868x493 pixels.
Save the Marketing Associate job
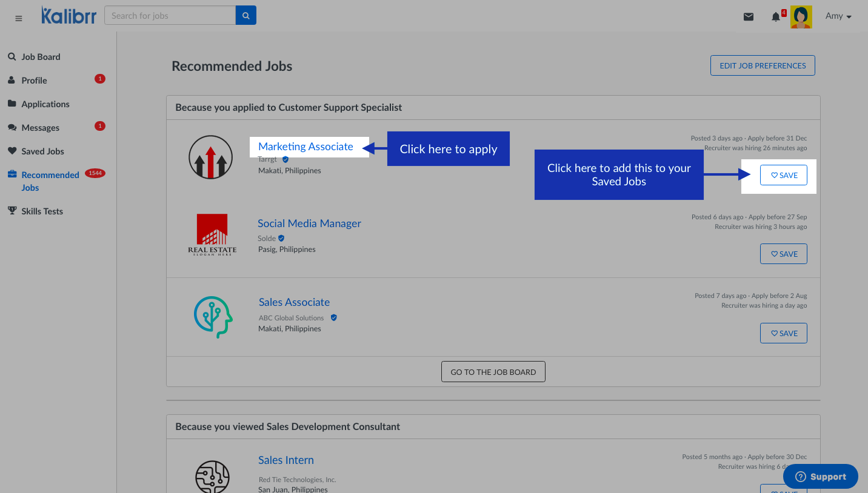pos(783,175)
